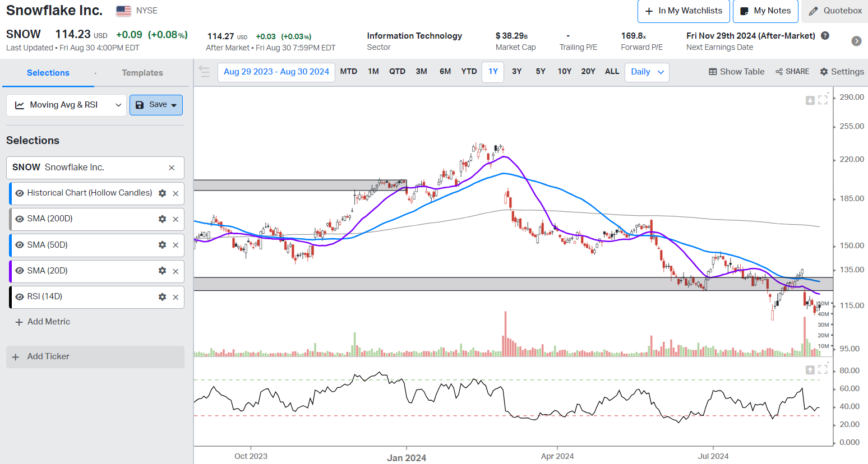868x464 pixels.
Task: Open the RSI (14D) gear settings
Action: coord(162,297)
